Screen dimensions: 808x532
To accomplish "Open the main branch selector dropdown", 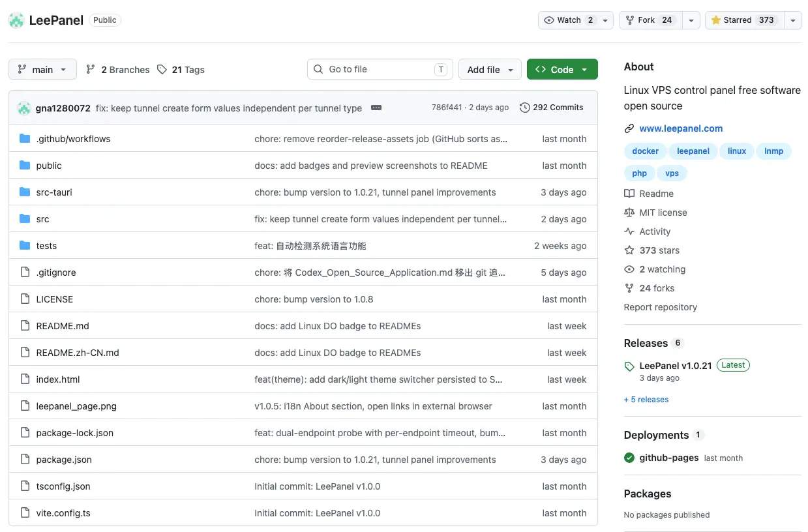I will (x=42, y=69).
